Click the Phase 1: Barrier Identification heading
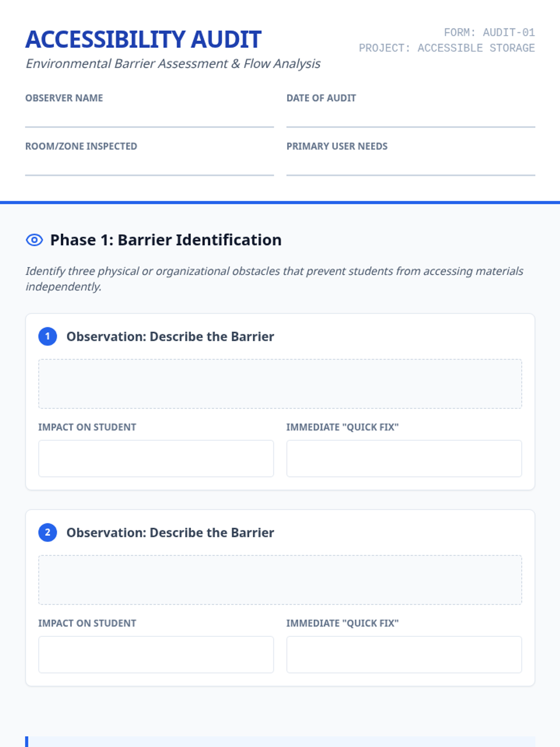560x747 pixels. point(166,240)
